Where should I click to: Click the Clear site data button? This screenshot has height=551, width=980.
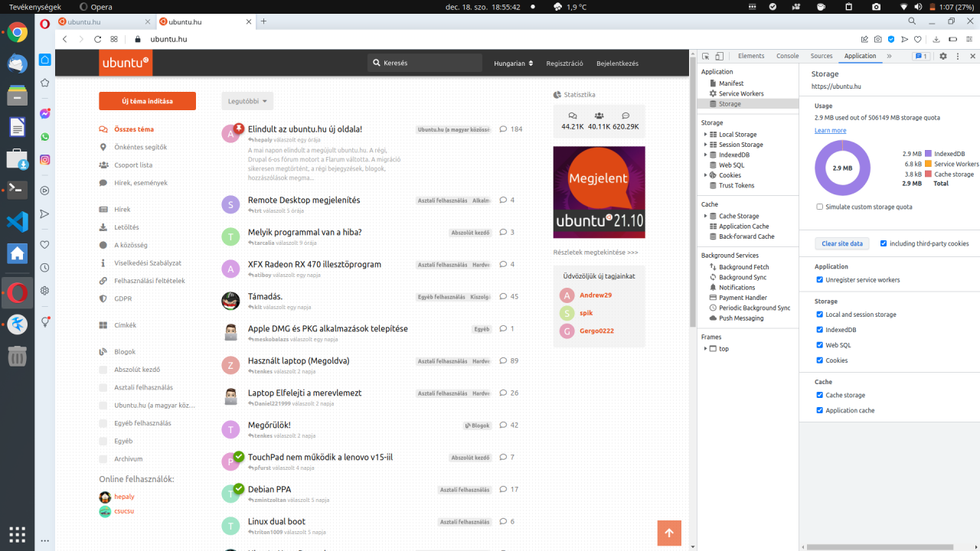click(841, 243)
